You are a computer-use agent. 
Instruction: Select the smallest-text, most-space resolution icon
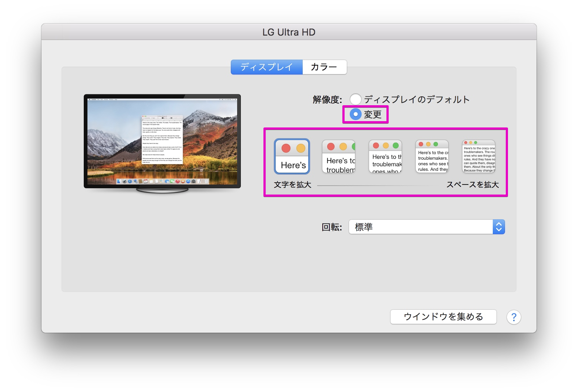click(x=479, y=156)
